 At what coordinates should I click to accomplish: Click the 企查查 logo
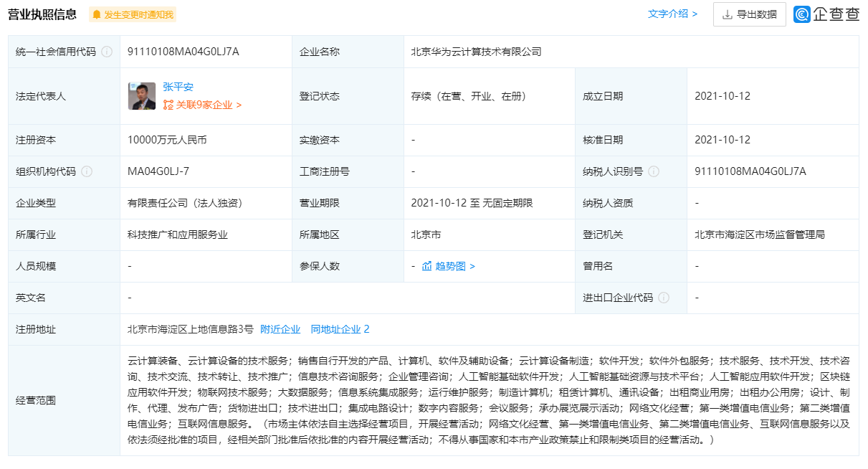click(x=826, y=14)
